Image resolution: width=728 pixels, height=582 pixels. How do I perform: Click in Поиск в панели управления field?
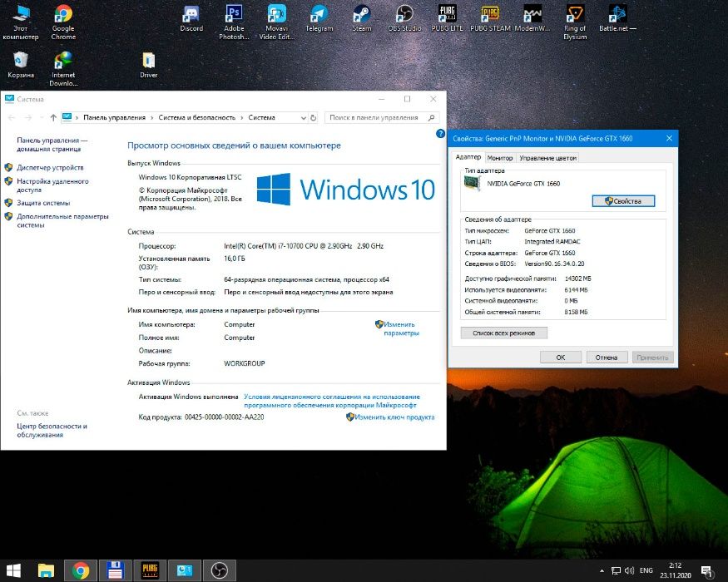point(382,118)
